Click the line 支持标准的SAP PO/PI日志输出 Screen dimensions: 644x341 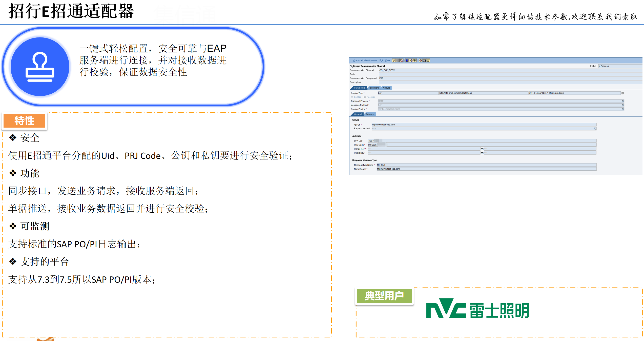(x=74, y=244)
